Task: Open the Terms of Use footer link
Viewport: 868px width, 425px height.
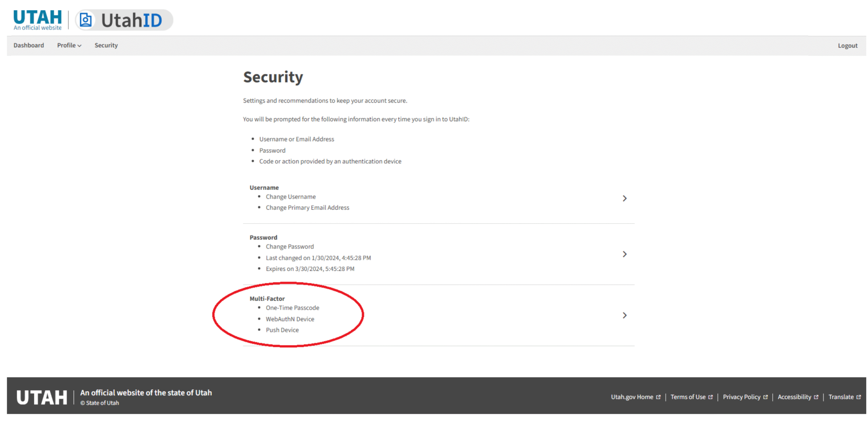Action: coord(688,397)
